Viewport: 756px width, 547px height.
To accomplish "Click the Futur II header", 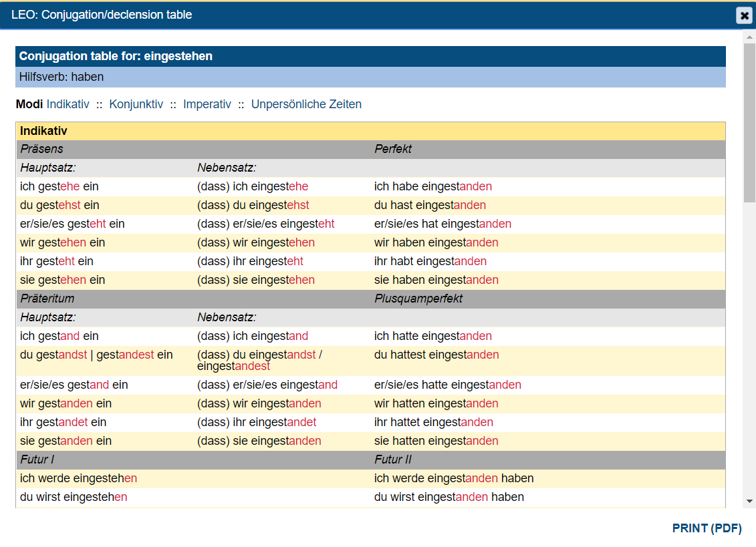I will (x=392, y=460).
